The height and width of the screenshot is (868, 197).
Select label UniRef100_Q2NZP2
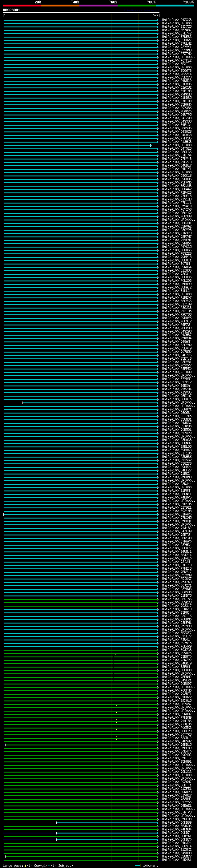coord(176,660)
